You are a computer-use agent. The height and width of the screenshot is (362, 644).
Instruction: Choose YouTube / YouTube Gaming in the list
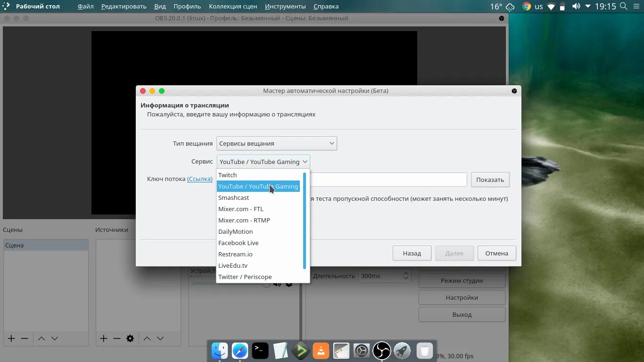258,186
